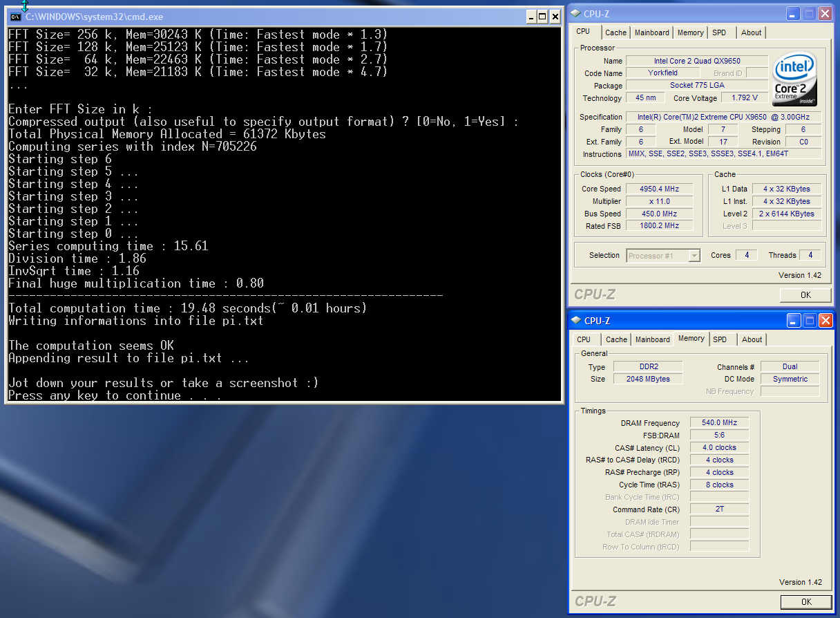Click the Stepping value field
The image size is (840, 618).
pyautogui.click(x=803, y=129)
